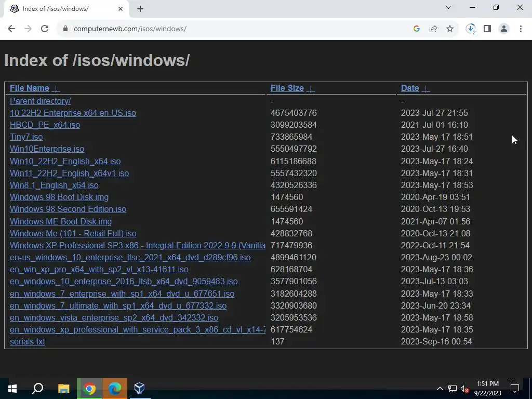
Task: Open the Parent directory/ link
Action: (x=40, y=101)
